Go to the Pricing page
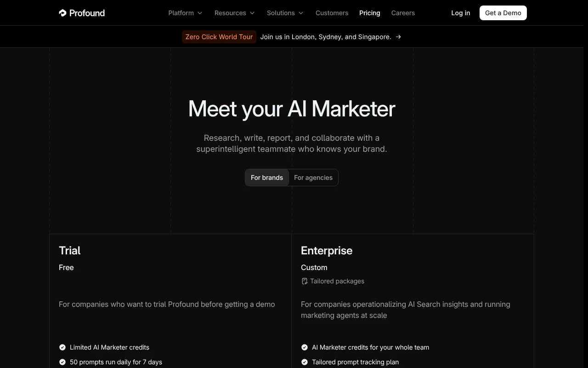588x368 pixels. pos(370,13)
